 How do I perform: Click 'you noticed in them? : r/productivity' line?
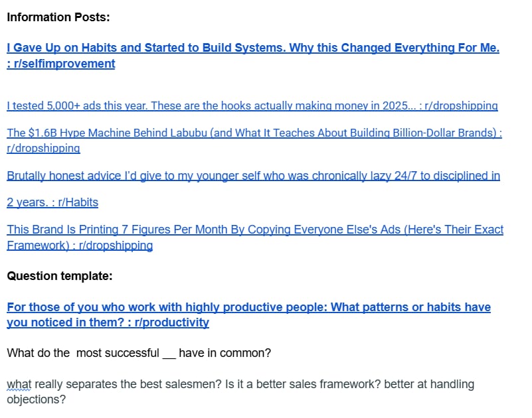pos(108,322)
